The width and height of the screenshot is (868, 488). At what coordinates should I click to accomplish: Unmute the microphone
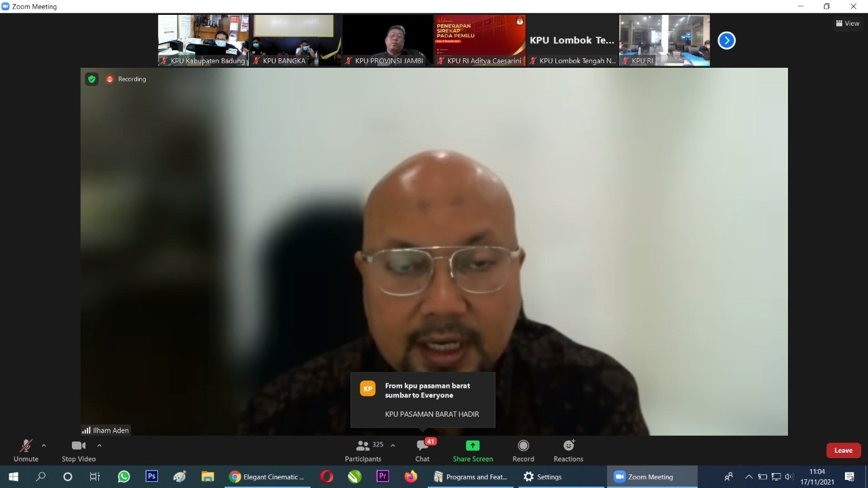click(x=26, y=450)
